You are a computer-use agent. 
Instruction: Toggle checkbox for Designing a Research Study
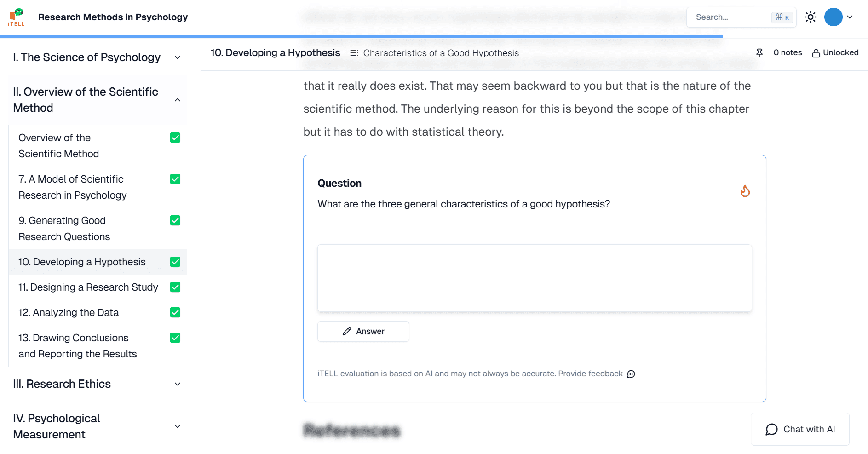click(175, 287)
